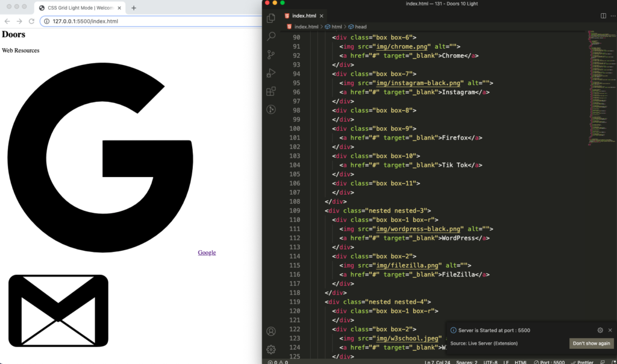Select the index.html editor tab
The height and width of the screenshot is (364, 617).
click(x=304, y=16)
